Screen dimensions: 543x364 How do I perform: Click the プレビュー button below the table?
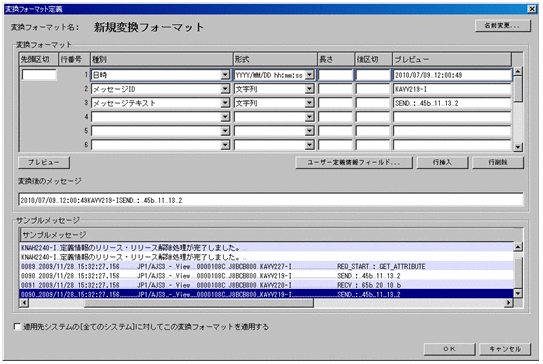(44, 162)
